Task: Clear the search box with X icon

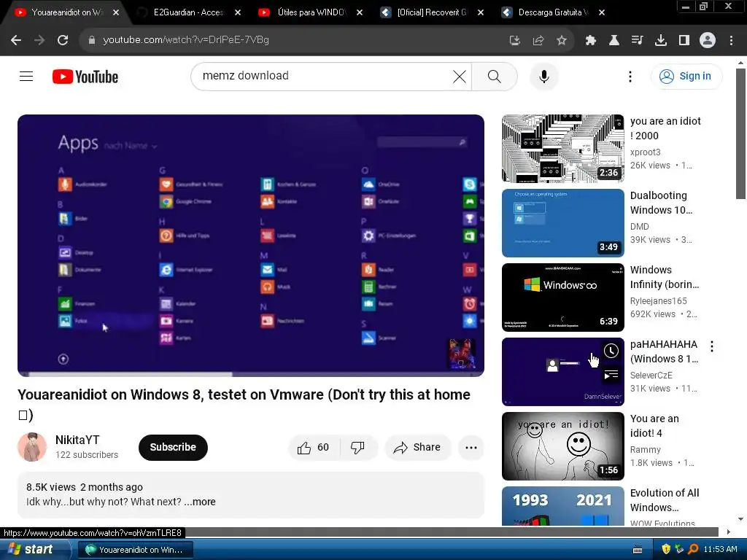Action: pos(460,76)
